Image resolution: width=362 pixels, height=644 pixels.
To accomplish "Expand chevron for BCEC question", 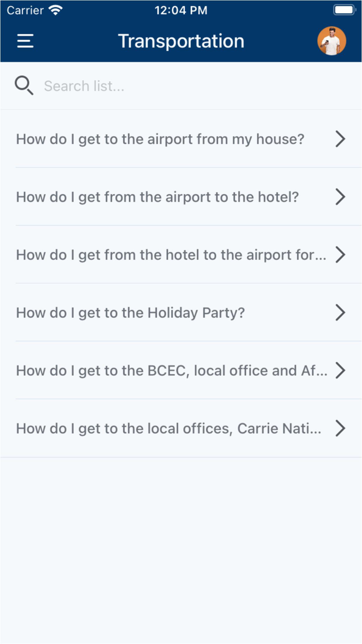I will tap(340, 371).
